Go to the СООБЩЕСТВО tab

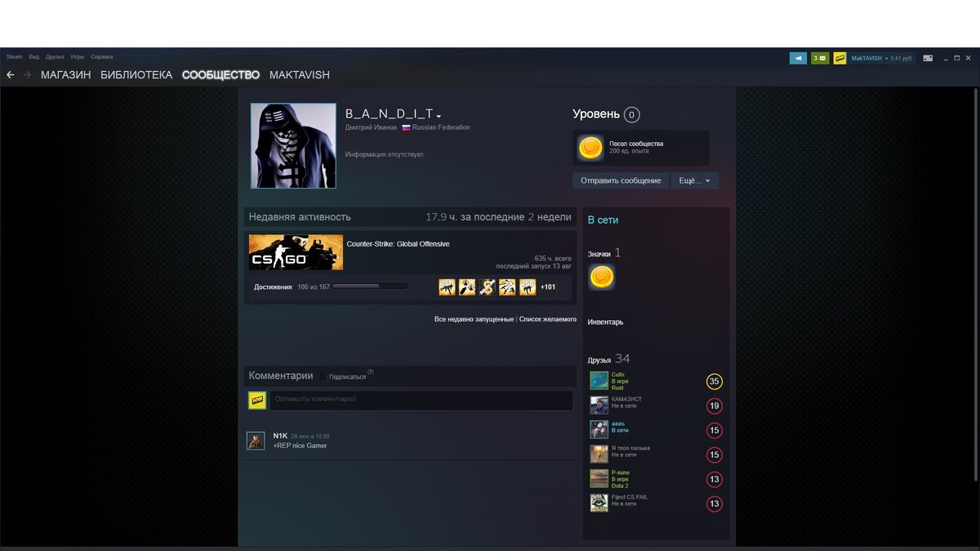click(220, 75)
